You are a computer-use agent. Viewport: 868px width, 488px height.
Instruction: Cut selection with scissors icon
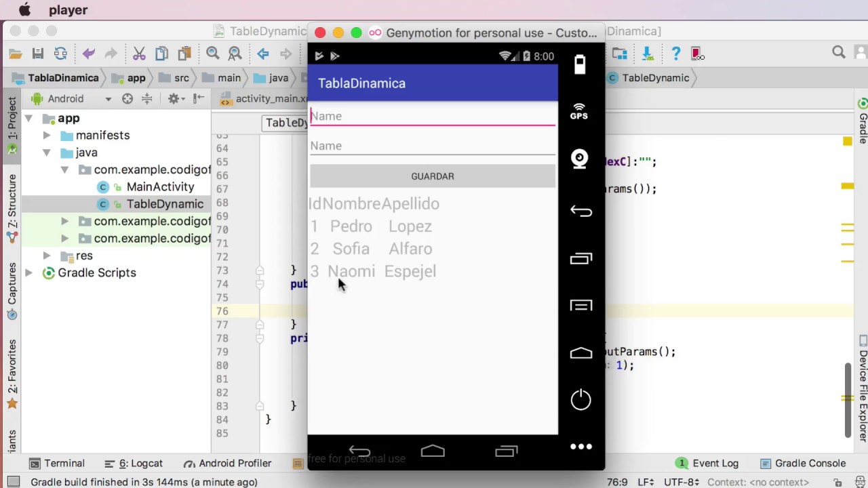[139, 54]
